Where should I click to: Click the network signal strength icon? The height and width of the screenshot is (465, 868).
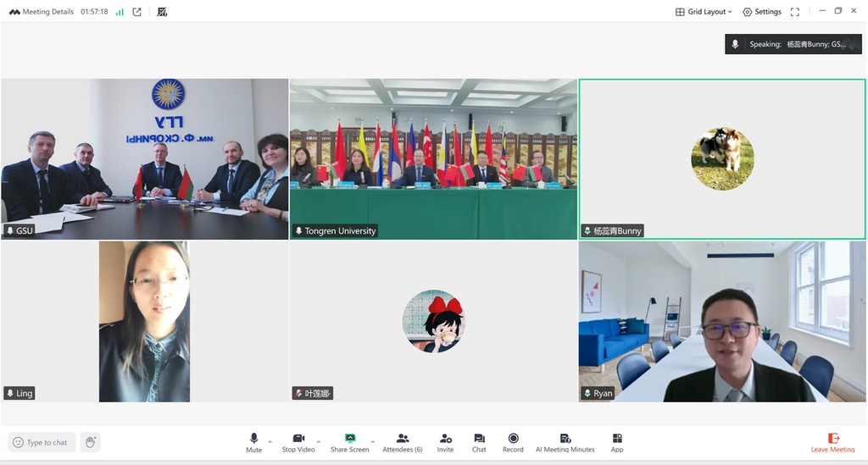coord(120,12)
